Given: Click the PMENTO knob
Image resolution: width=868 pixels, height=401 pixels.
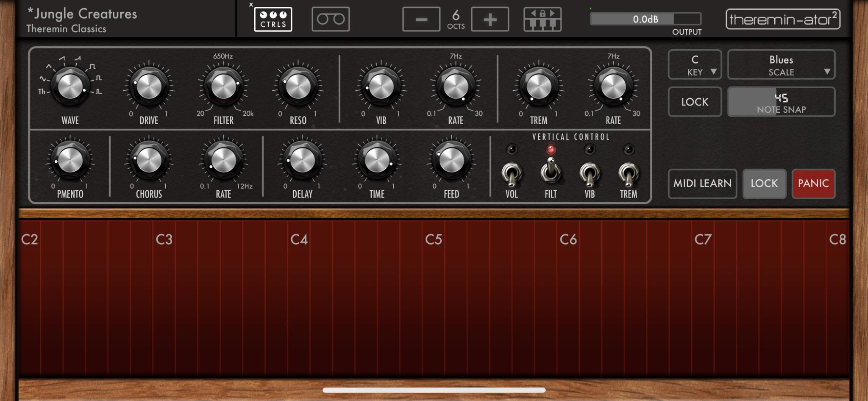Looking at the screenshot, I should [70, 161].
